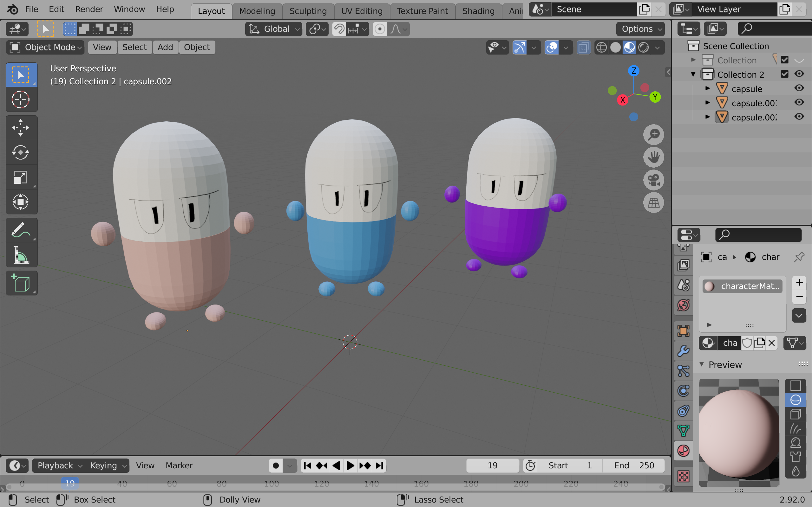The image size is (812, 507).
Task: Choose the Add Cube tool
Action: tap(21, 283)
